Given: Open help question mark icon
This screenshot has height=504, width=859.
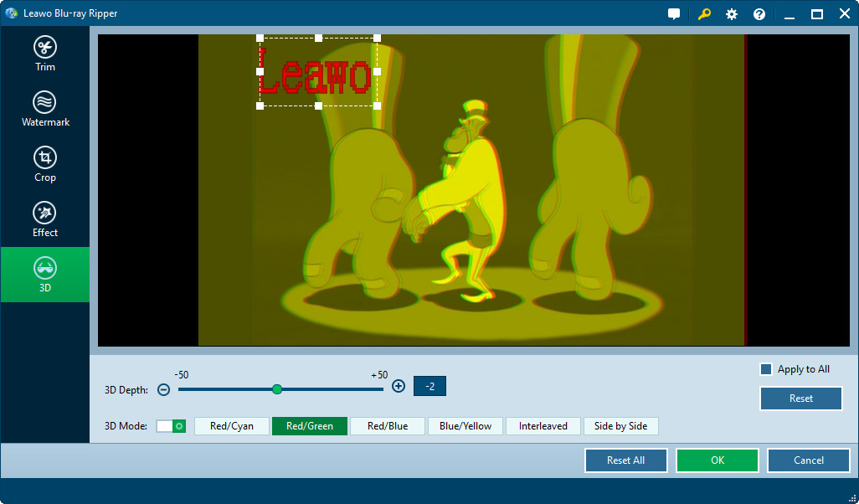Looking at the screenshot, I should click(x=759, y=14).
